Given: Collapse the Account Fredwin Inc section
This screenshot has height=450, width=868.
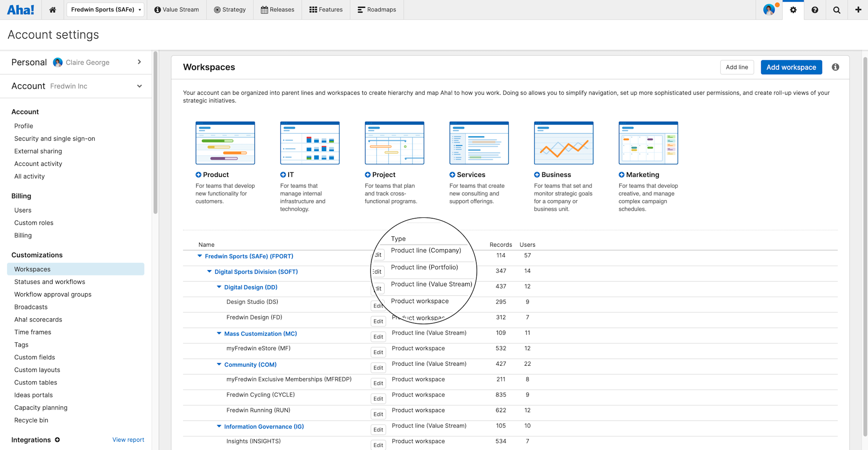Looking at the screenshot, I should pyautogui.click(x=139, y=86).
